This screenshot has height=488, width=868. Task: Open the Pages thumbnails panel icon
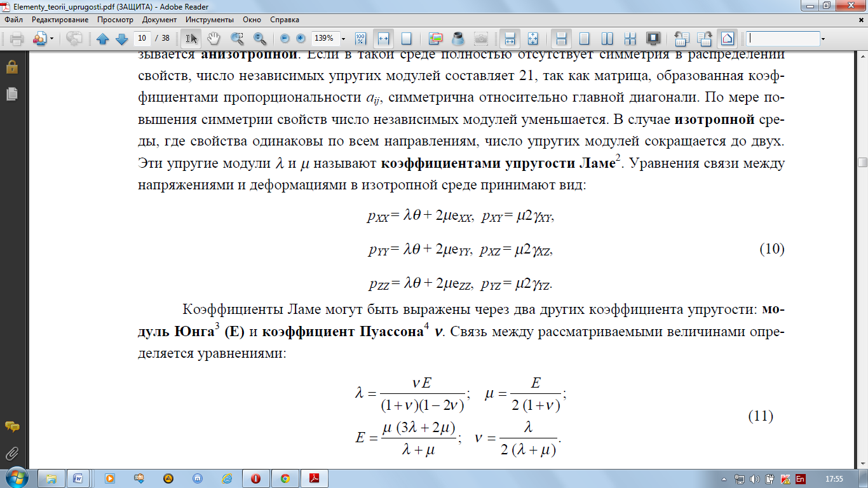[x=11, y=94]
